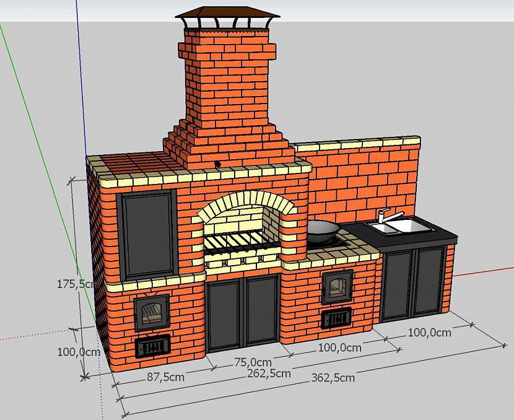Select the 100,0cm depth dimension on left
514x420 pixels.
(79, 352)
